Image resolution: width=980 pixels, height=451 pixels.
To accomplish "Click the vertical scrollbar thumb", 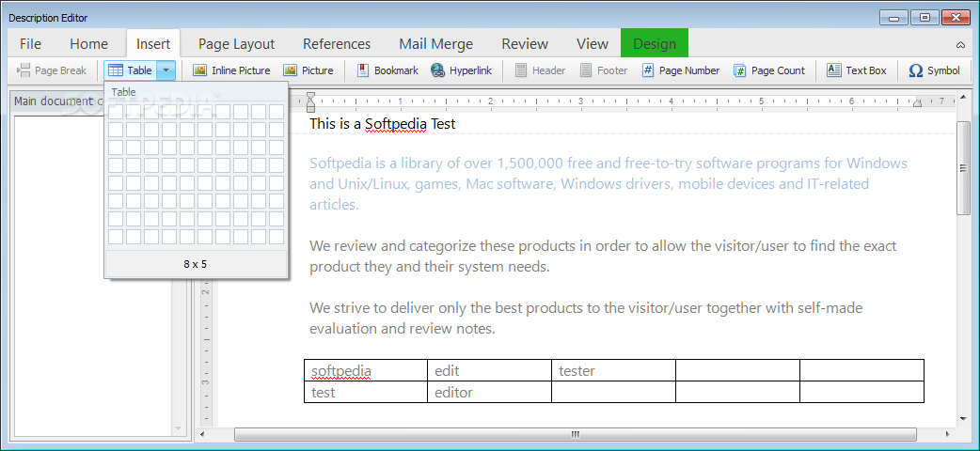I will pyautogui.click(x=963, y=169).
